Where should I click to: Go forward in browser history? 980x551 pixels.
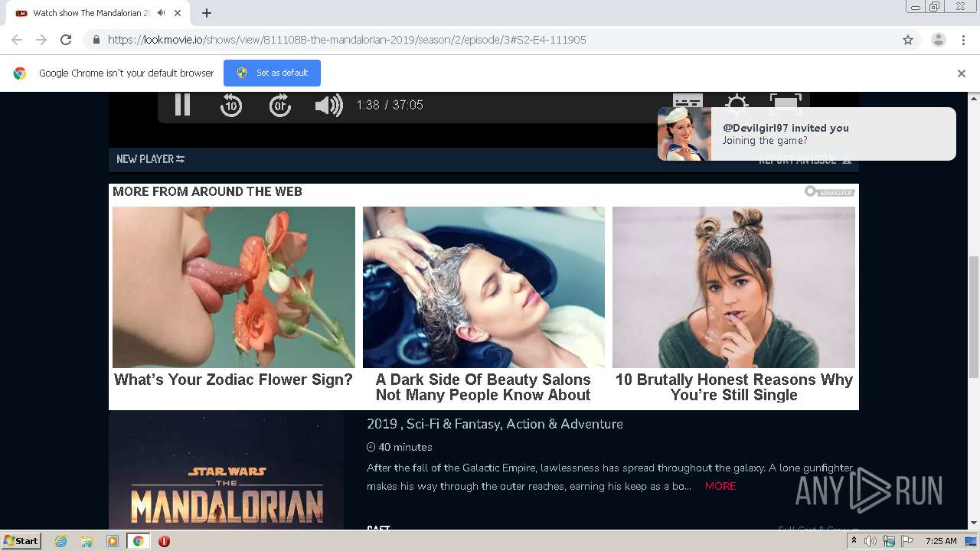coord(41,40)
